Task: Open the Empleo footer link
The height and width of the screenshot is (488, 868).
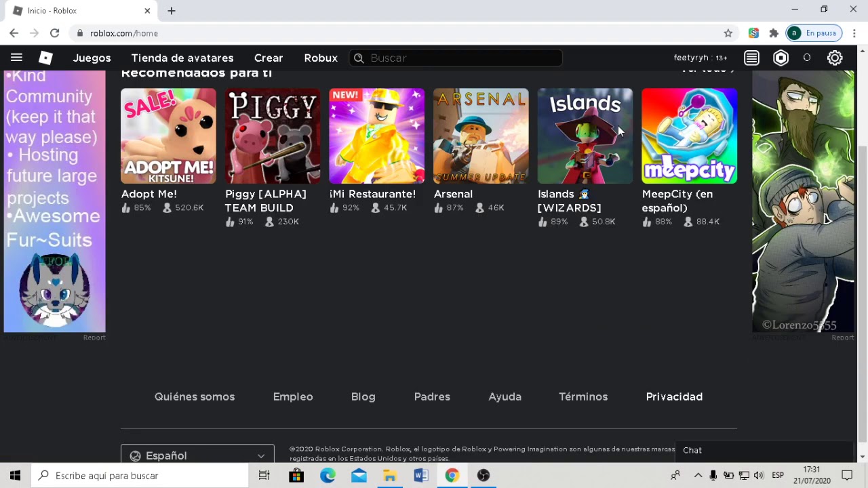Action: click(293, 396)
